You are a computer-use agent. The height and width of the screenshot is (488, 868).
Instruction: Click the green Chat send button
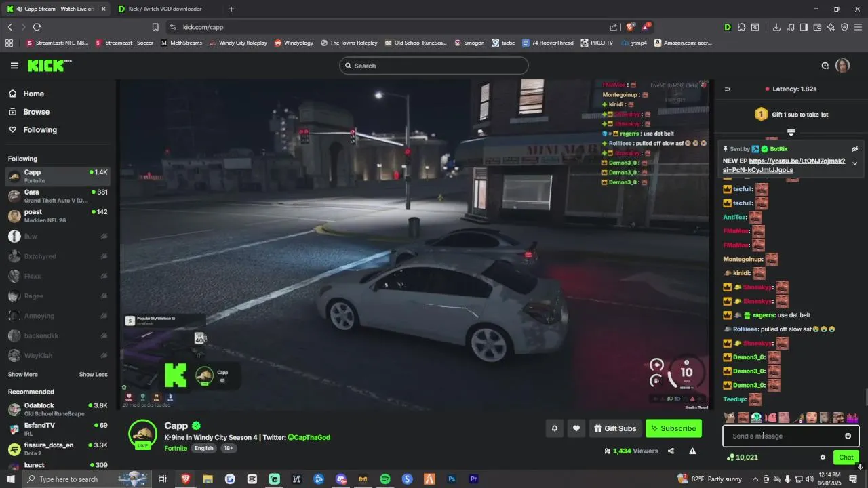[x=846, y=457]
